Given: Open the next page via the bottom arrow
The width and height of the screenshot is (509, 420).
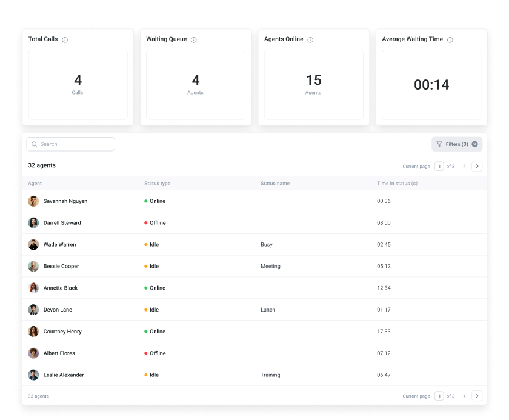Looking at the screenshot, I should 477,396.
